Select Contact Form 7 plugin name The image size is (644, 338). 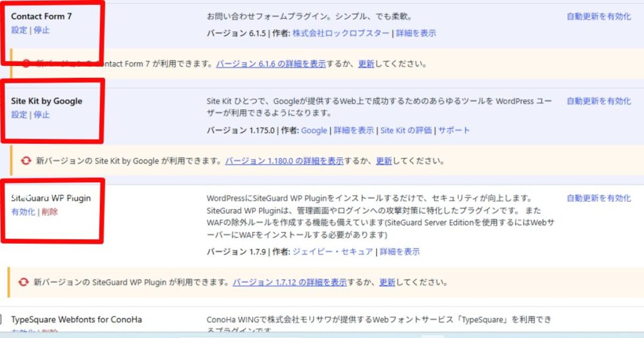[x=41, y=16]
